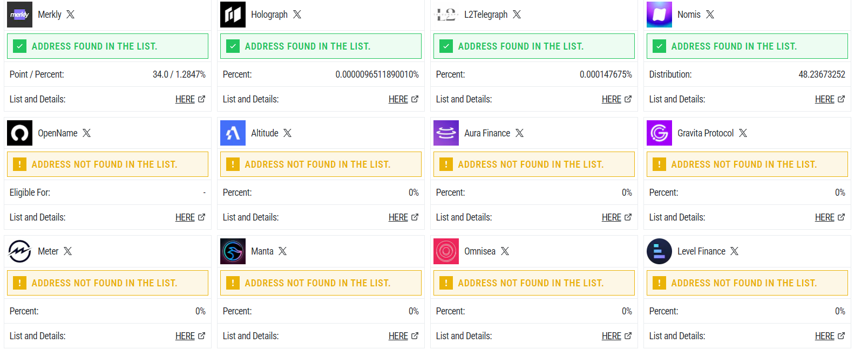
Task: Click the Manta project logo
Action: click(x=233, y=251)
